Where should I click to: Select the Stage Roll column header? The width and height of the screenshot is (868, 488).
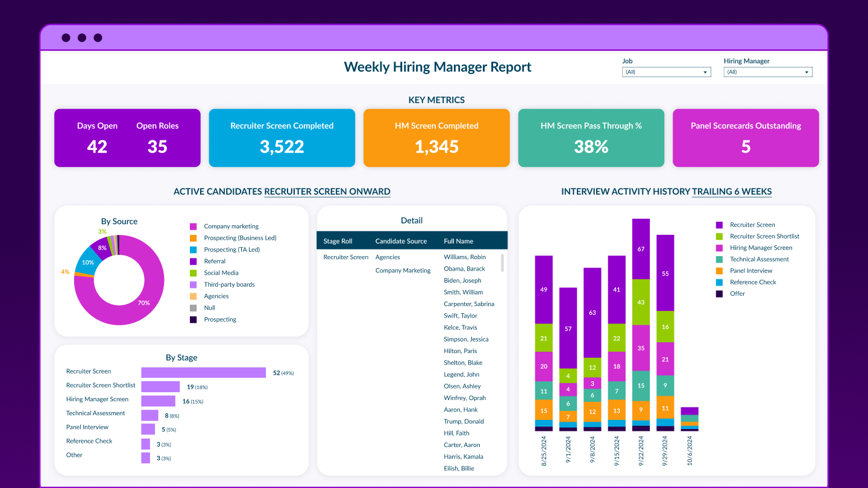[338, 241]
